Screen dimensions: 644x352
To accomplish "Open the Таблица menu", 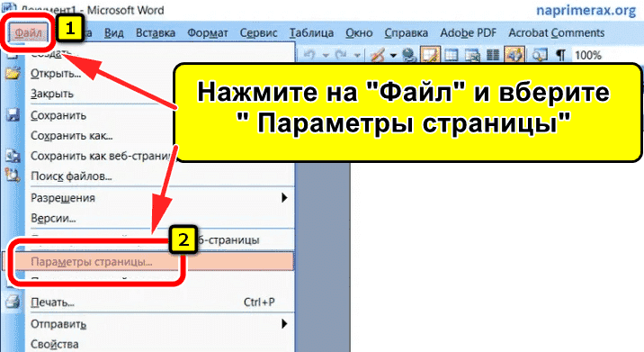I will point(311,33).
